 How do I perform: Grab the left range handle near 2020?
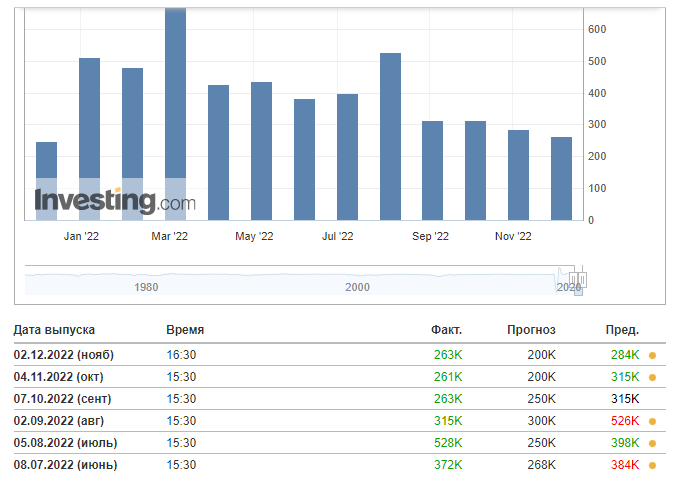coord(573,280)
